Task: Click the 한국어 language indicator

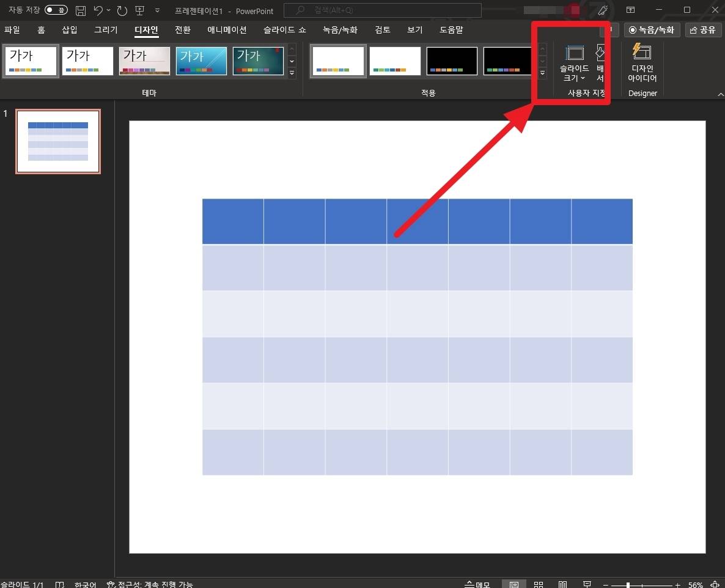Action: 86,584
